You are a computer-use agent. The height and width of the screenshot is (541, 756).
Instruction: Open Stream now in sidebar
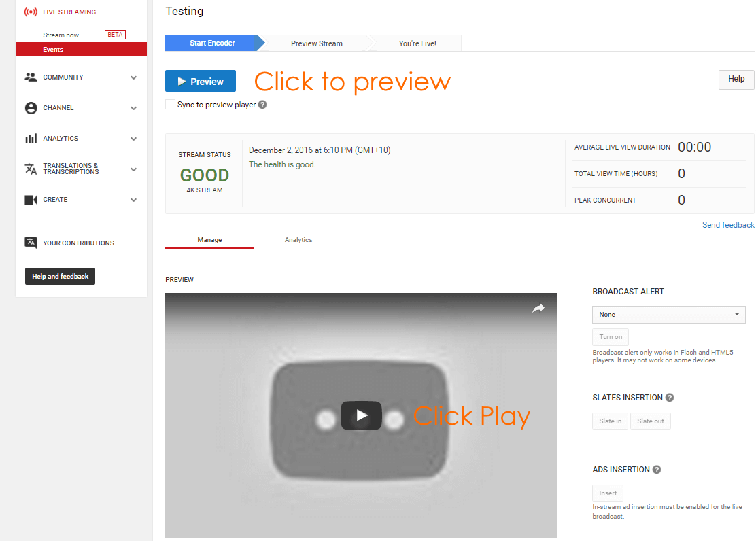tap(61, 35)
